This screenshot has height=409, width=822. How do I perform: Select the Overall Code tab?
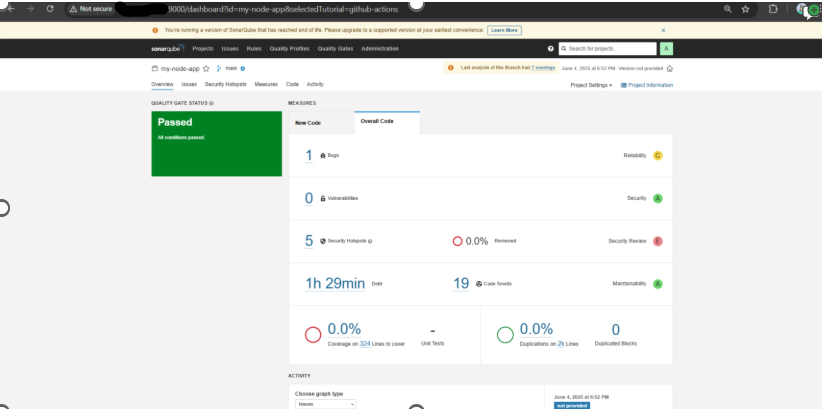point(387,122)
